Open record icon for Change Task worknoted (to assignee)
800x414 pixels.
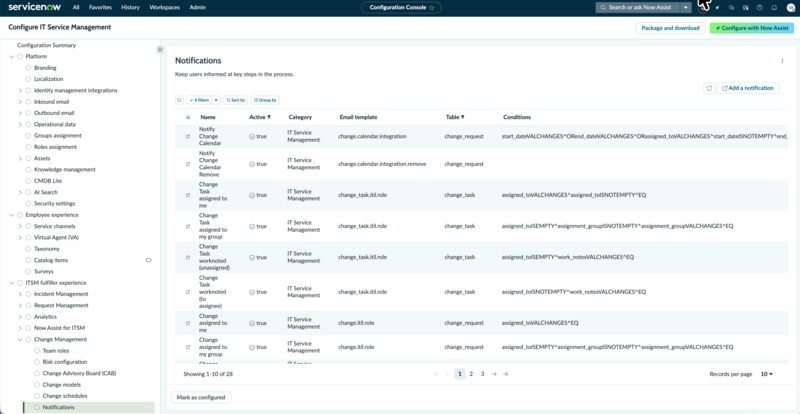188,292
